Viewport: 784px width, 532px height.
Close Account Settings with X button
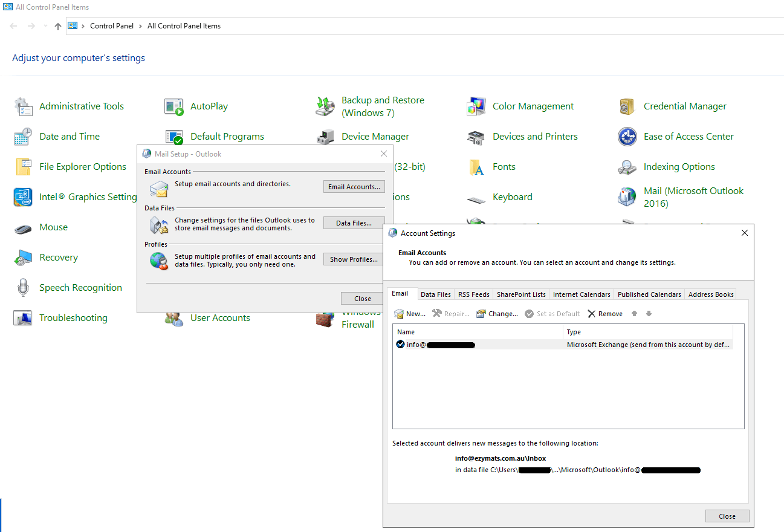point(745,233)
